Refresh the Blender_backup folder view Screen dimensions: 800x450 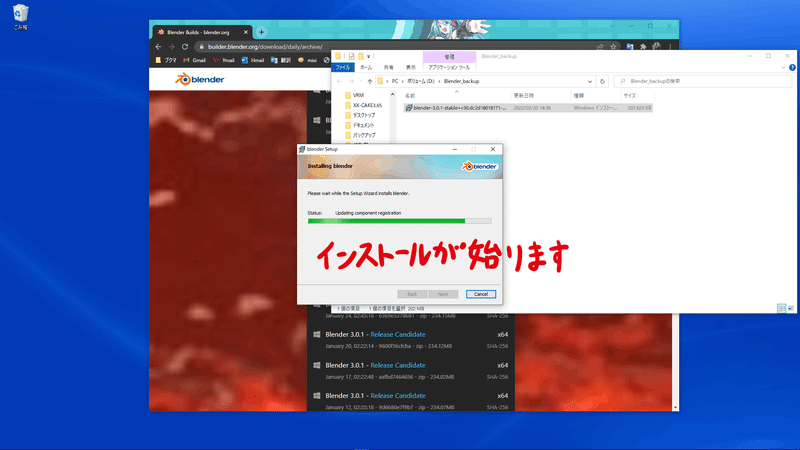(x=603, y=81)
